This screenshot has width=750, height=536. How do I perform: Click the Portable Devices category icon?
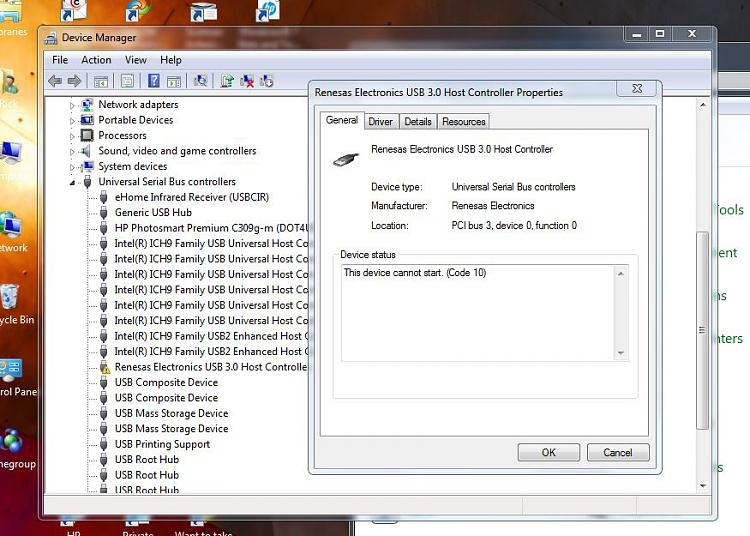tap(87, 120)
